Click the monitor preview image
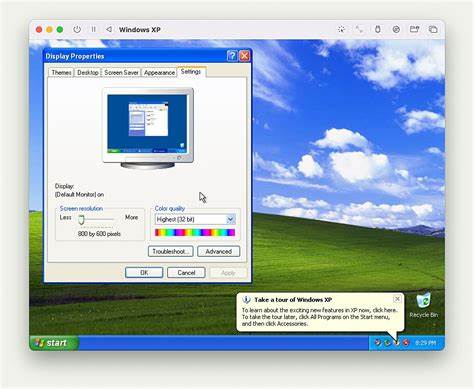474x389 pixels. (x=148, y=128)
